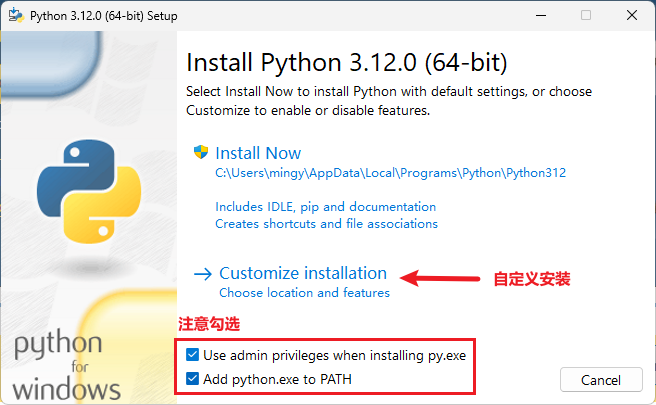This screenshot has height=405, width=656.
Task: Click the python for windows label
Action: tap(67, 366)
